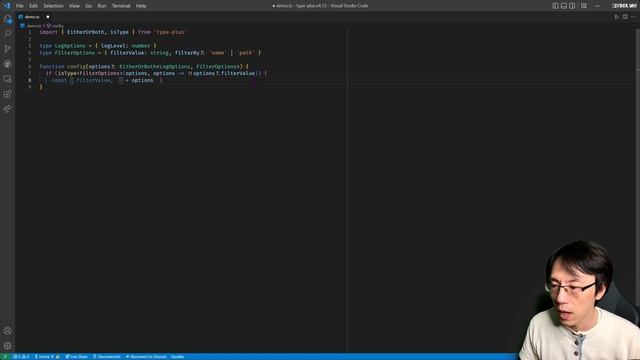Open the Terminal menu

click(121, 6)
